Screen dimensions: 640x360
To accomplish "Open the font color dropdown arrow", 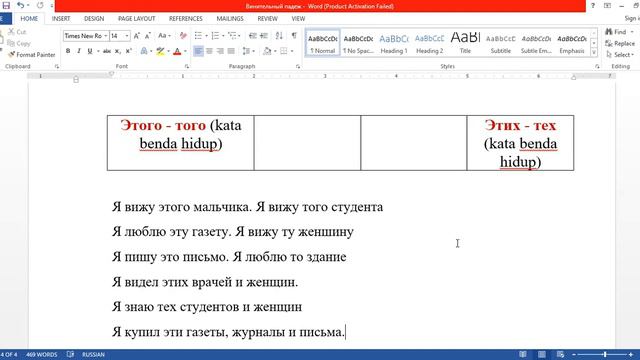I will (x=185, y=51).
